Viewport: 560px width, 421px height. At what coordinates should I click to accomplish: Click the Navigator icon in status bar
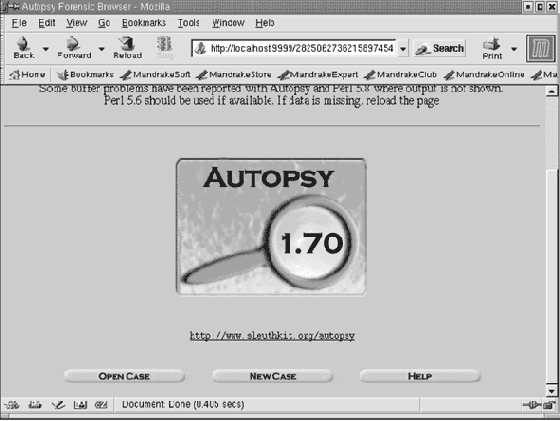[x=11, y=405]
